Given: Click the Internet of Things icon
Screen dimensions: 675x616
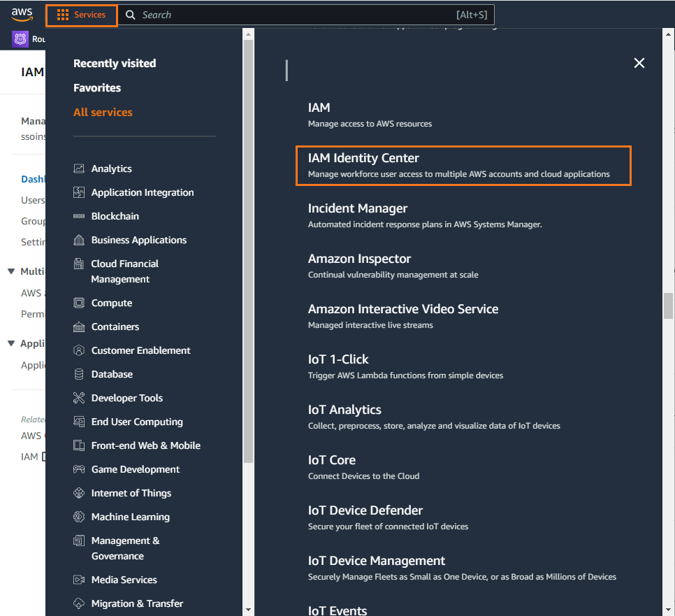Looking at the screenshot, I should (x=79, y=493).
